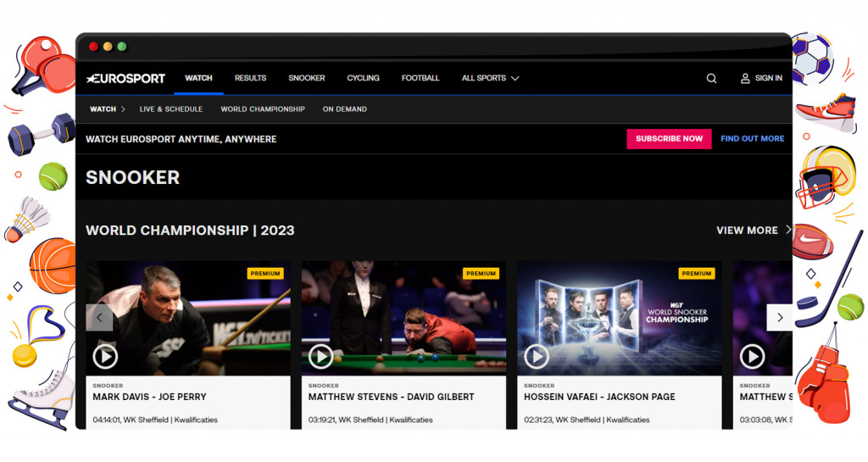
Task: Click the Eurosport logo
Action: [x=125, y=79]
